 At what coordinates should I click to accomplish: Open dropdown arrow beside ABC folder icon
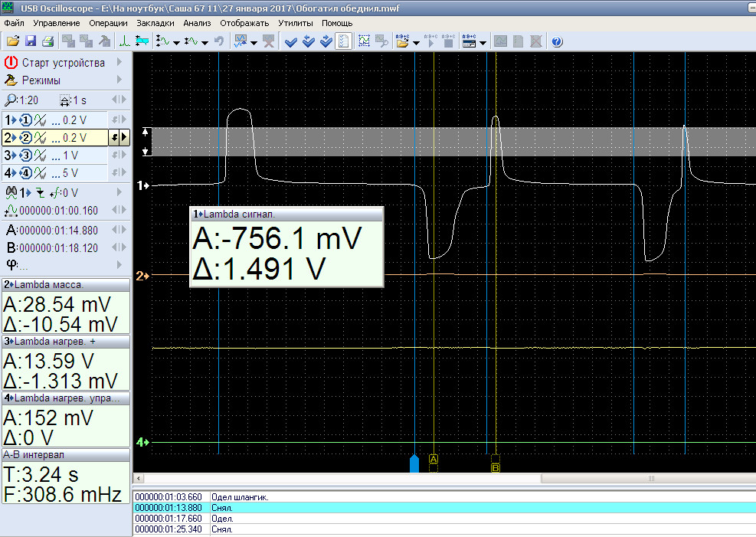click(x=416, y=42)
